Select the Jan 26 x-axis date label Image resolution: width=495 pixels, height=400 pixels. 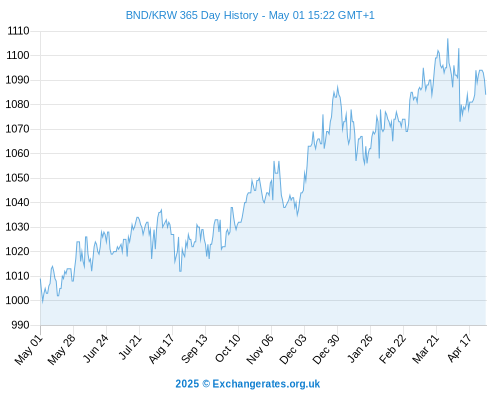tap(360, 348)
